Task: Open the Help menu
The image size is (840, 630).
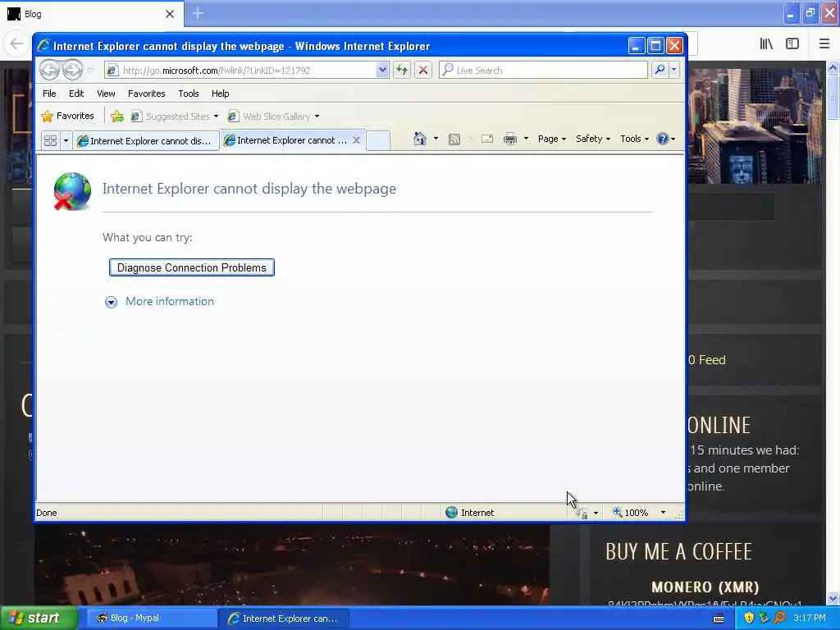Action: coord(220,94)
